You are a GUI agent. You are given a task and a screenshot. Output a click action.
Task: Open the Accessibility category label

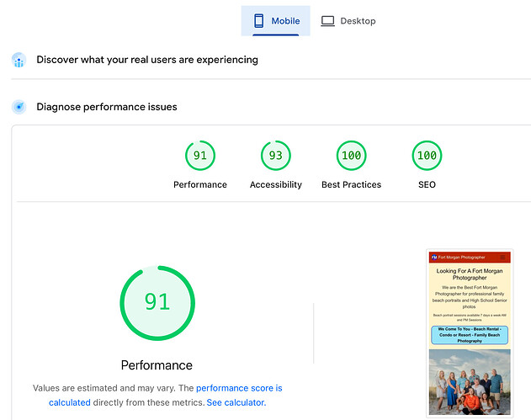tap(276, 184)
